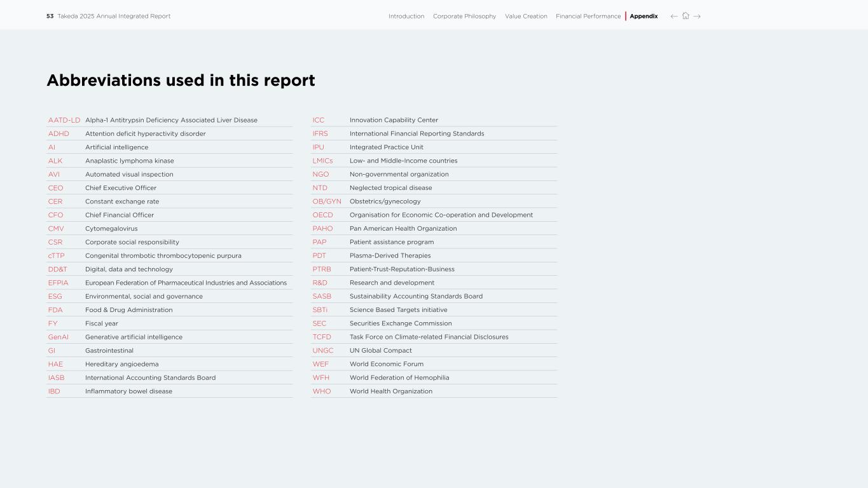The width and height of the screenshot is (868, 488).
Task: Open the Financial Performance section
Action: click(x=588, y=17)
